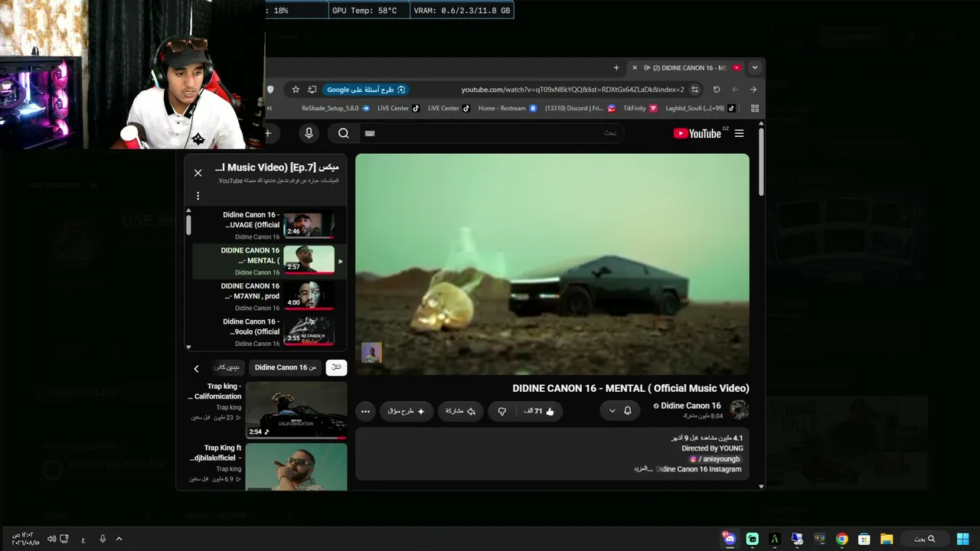Click the YouTube URL in the address bar

tap(573, 90)
